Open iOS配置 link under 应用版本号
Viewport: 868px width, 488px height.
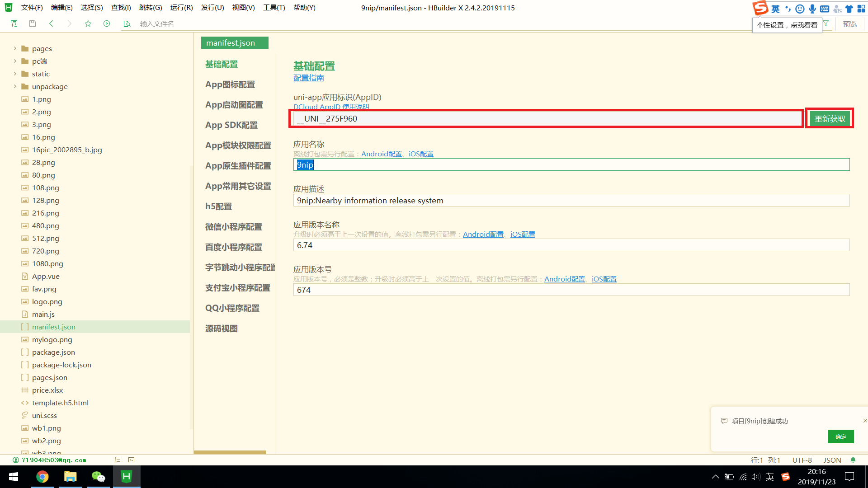tap(604, 279)
